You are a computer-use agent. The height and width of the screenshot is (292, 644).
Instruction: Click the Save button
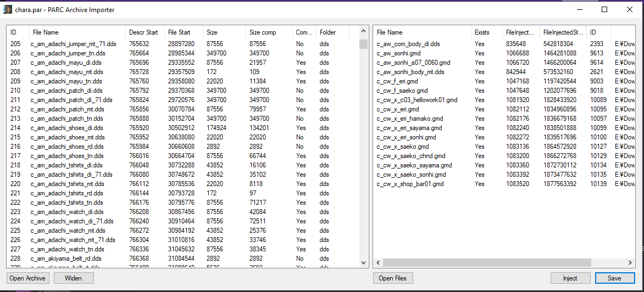tap(614, 278)
